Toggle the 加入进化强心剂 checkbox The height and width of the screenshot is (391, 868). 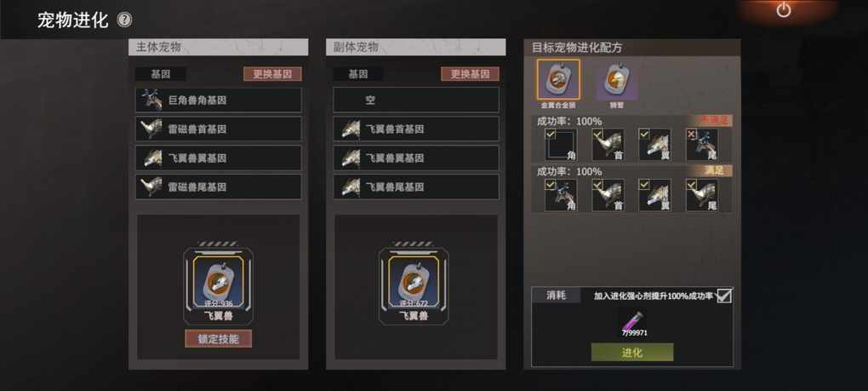pyautogui.click(x=724, y=296)
